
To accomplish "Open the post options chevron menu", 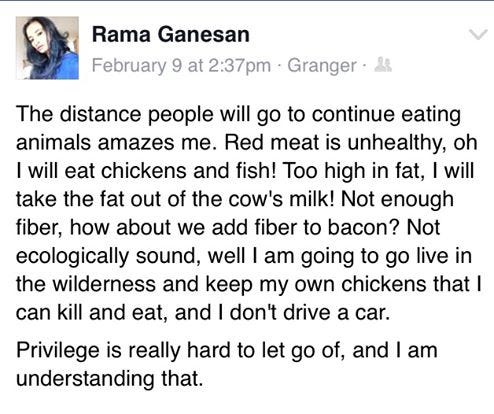I will pos(478,34).
